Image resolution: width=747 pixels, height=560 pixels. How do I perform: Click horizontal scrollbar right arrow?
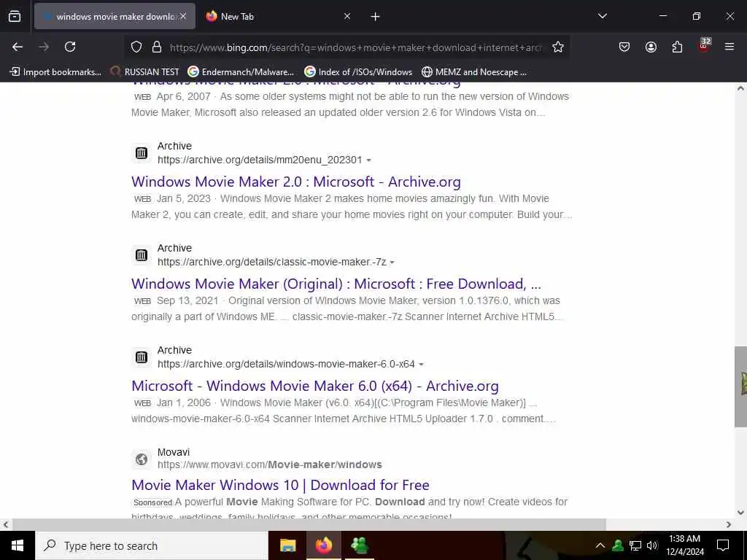click(729, 524)
